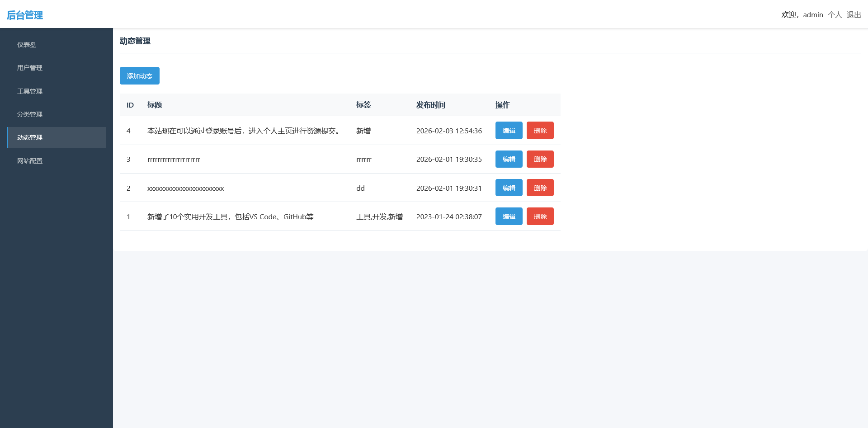Select 分类管理 from the sidebar

pyautogui.click(x=29, y=114)
